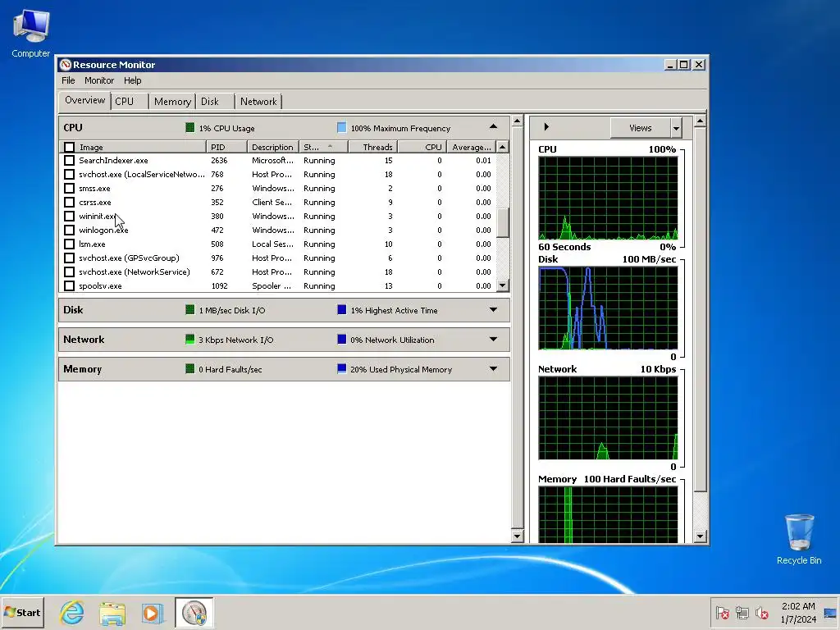
Task: Check the SearchIndexer.exe process checkbox
Action: pos(69,160)
